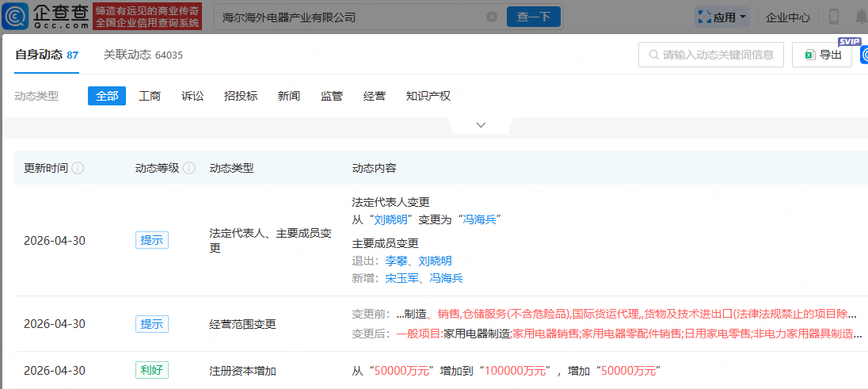Click the 应用 grid icon
Screen dimensions: 868x389
[x=704, y=17]
